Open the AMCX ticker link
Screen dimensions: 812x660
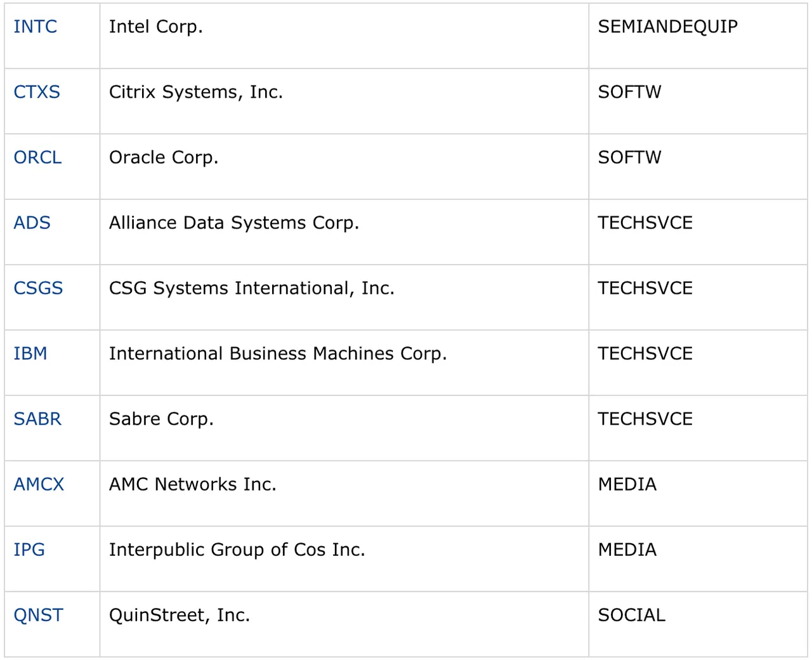click(x=39, y=484)
